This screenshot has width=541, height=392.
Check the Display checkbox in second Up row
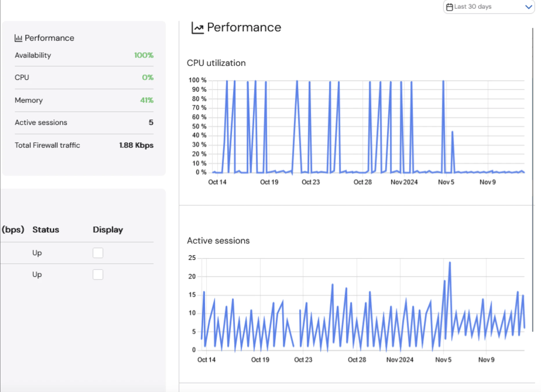(x=98, y=275)
